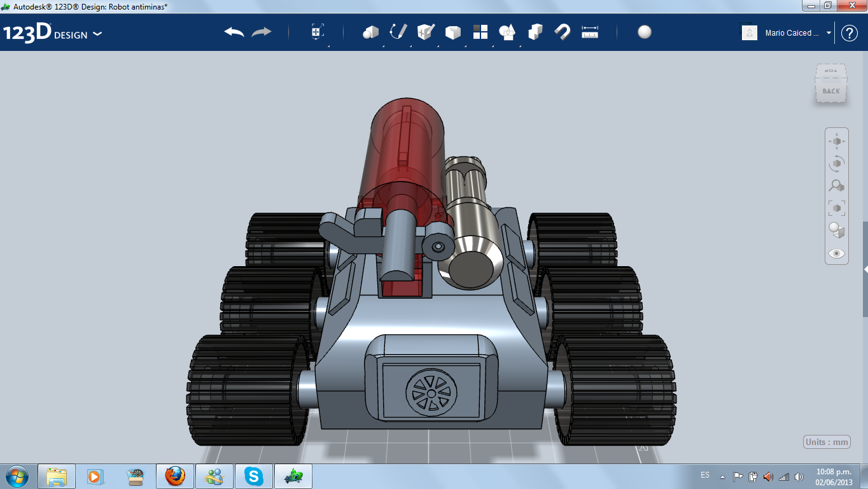Open the Units : mm settings button
The width and height of the screenshot is (868, 489).
(827, 443)
